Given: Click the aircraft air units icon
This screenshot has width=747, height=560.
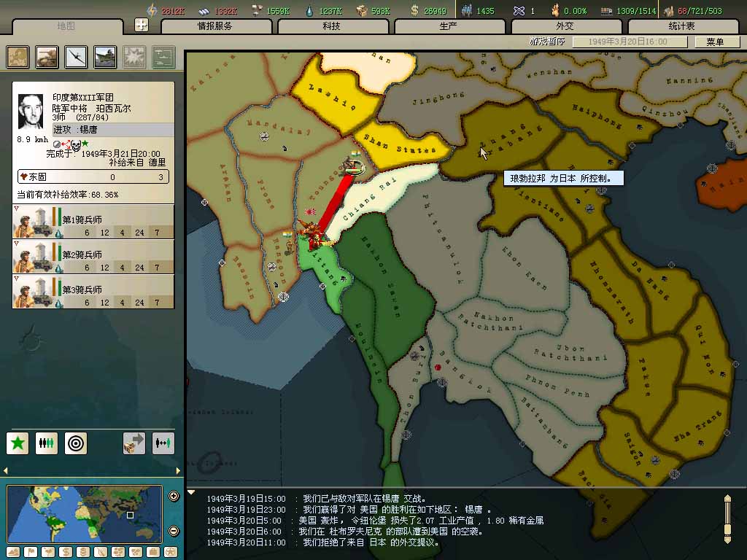Looking at the screenshot, I should [76, 57].
